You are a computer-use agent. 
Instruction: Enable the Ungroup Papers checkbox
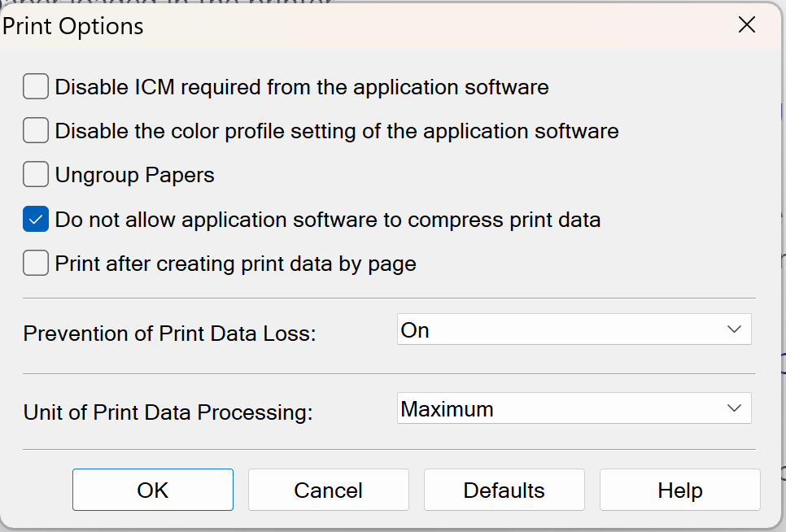pyautogui.click(x=36, y=174)
